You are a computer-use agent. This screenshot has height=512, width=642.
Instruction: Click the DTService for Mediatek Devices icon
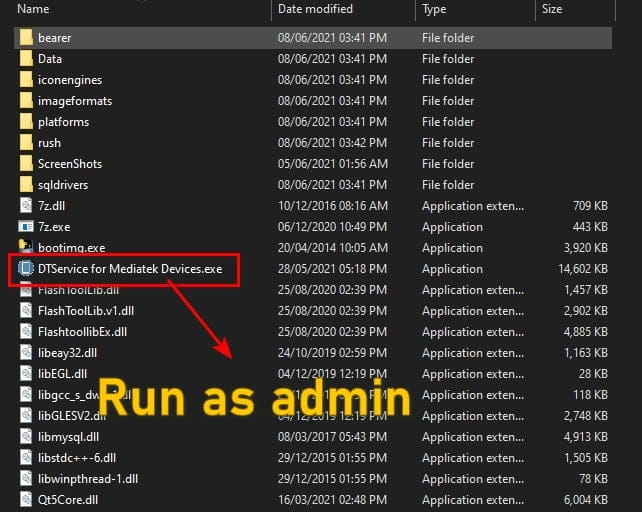click(x=25, y=269)
